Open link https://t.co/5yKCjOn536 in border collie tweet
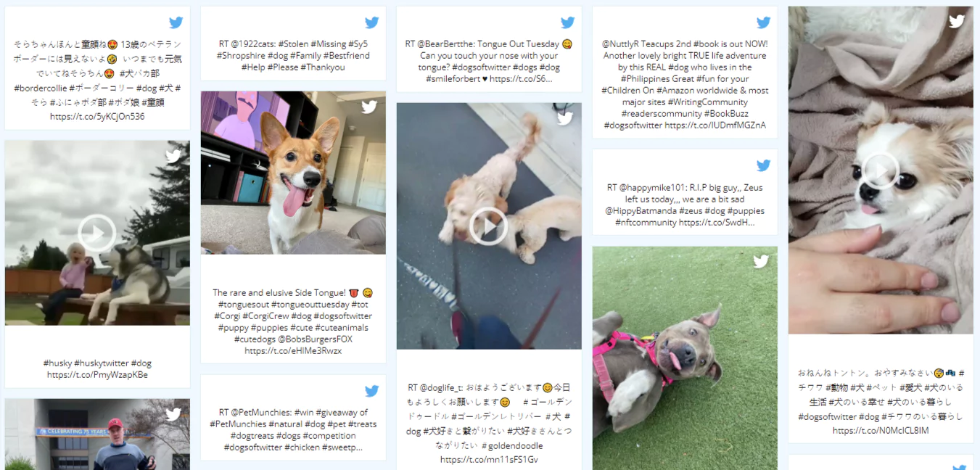 (x=97, y=116)
